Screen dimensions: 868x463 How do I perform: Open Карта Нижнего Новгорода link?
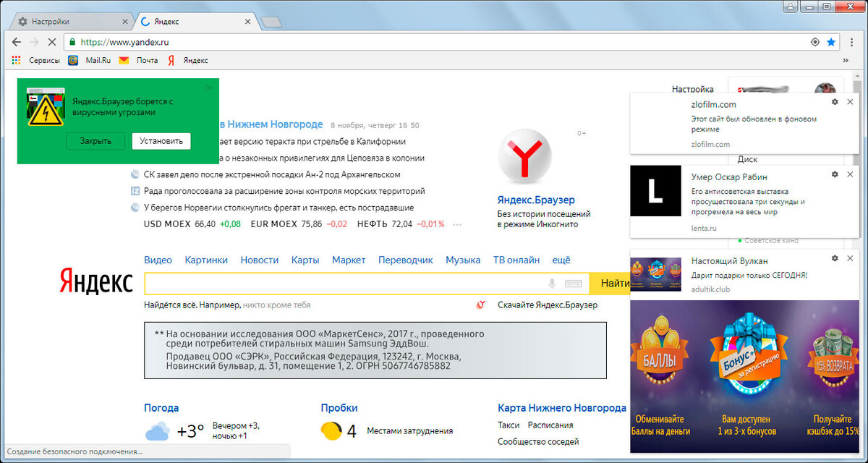562,408
